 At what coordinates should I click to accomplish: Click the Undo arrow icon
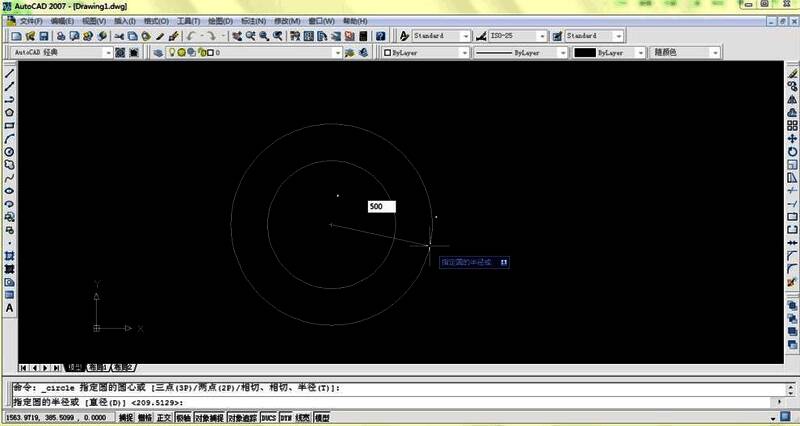[x=189, y=36]
